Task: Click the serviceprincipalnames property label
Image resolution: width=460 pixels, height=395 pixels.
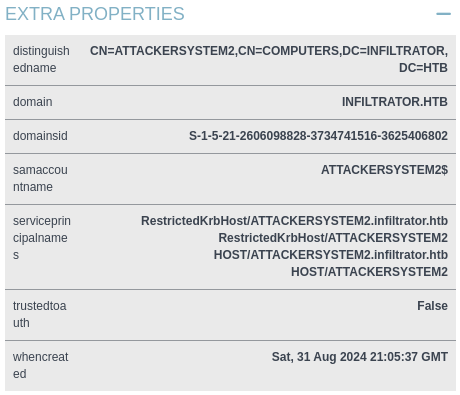Action: 42,238
